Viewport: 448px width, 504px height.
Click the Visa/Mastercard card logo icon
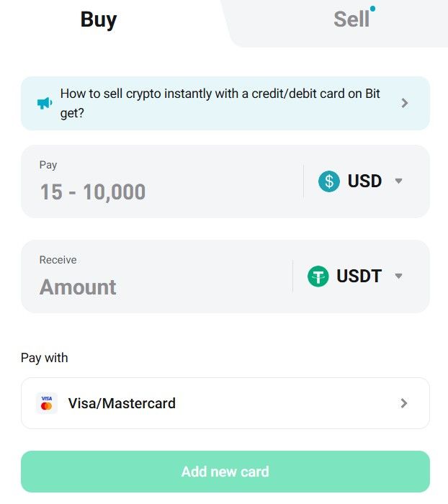click(x=47, y=403)
